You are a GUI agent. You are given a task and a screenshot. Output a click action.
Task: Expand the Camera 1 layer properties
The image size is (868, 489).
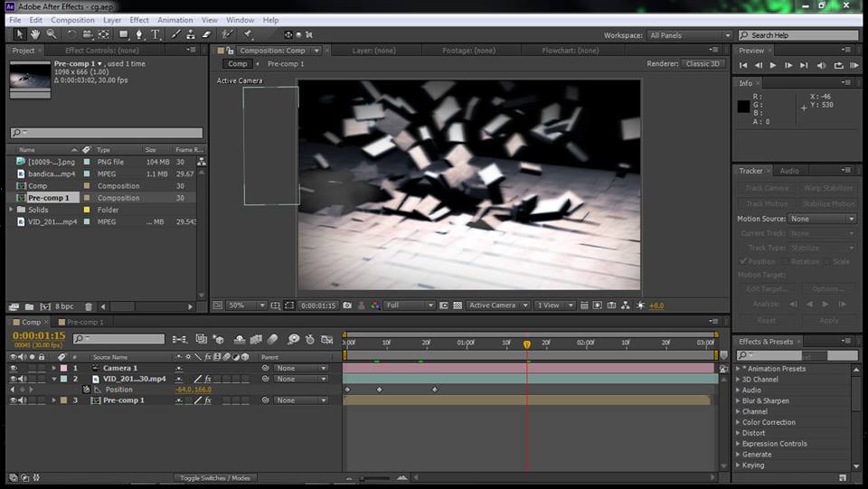coord(53,368)
